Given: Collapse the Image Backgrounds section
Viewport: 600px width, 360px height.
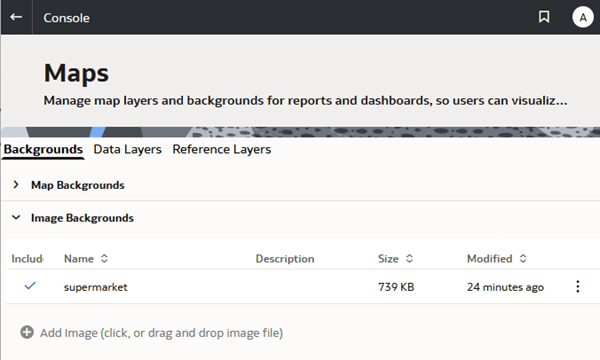Looking at the screenshot, I should 16,218.
